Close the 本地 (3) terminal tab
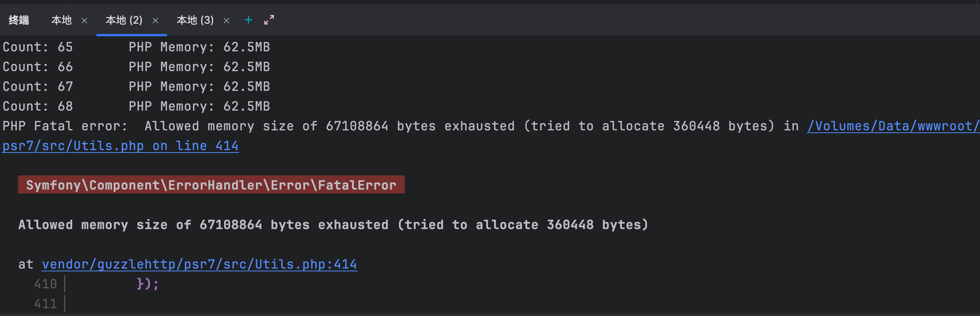Image resolution: width=980 pixels, height=316 pixels. pos(226,21)
